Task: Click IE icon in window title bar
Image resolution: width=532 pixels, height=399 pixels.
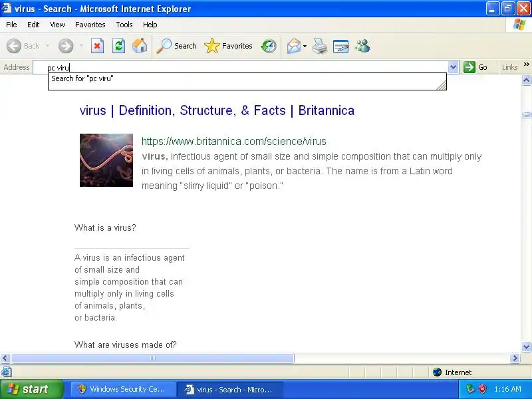Action: pos(7,8)
